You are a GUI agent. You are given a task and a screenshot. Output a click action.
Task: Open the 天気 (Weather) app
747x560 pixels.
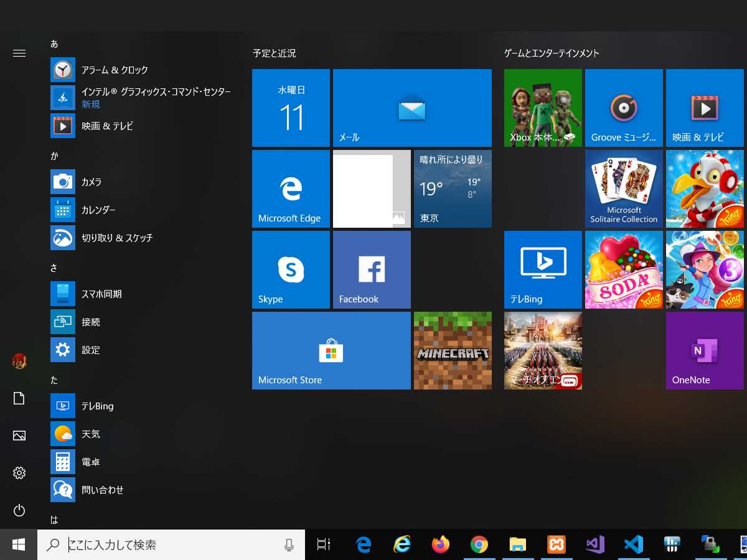(142, 434)
